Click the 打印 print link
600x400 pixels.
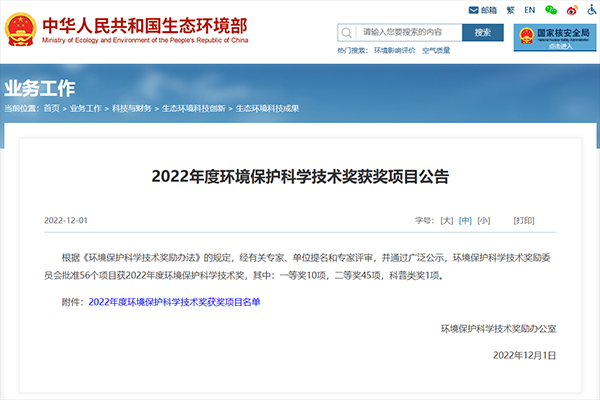(523, 220)
